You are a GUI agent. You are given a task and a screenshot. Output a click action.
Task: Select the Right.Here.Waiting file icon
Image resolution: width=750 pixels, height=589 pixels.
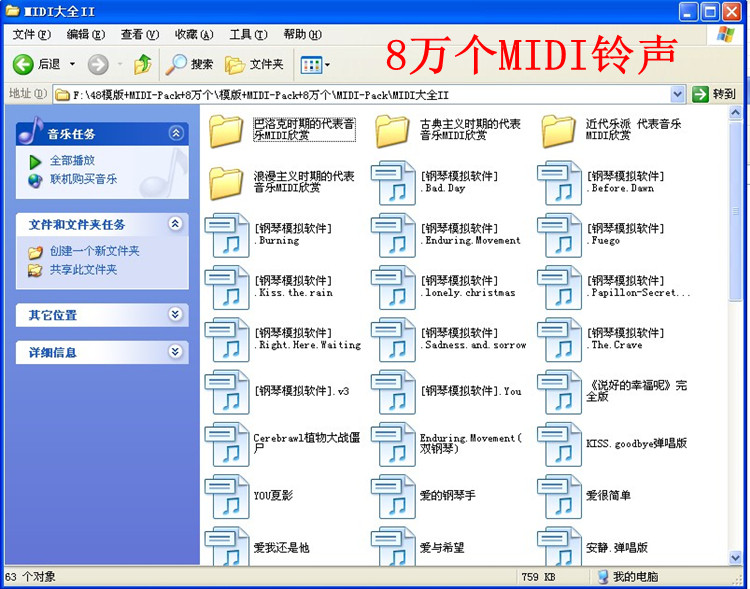pyautogui.click(x=227, y=339)
